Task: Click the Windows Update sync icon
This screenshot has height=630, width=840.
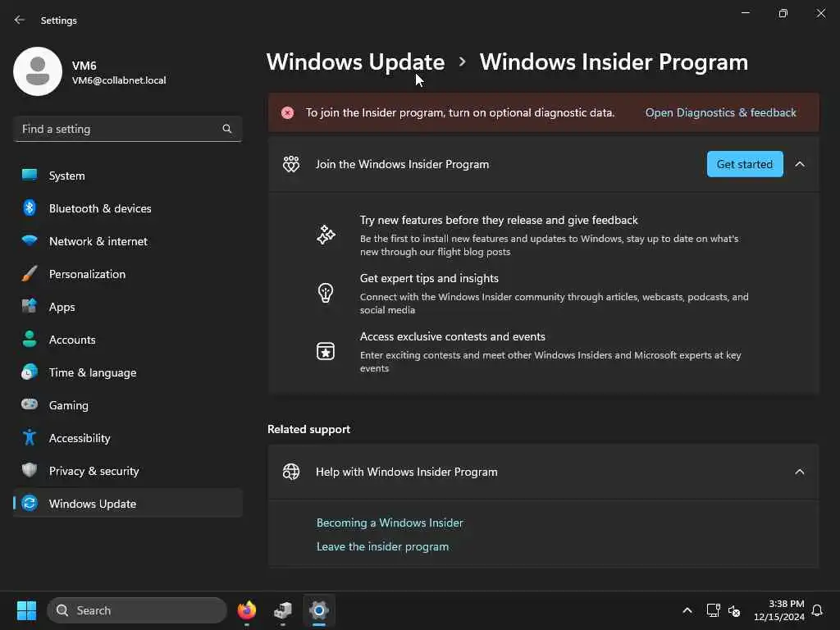Action: 30,503
